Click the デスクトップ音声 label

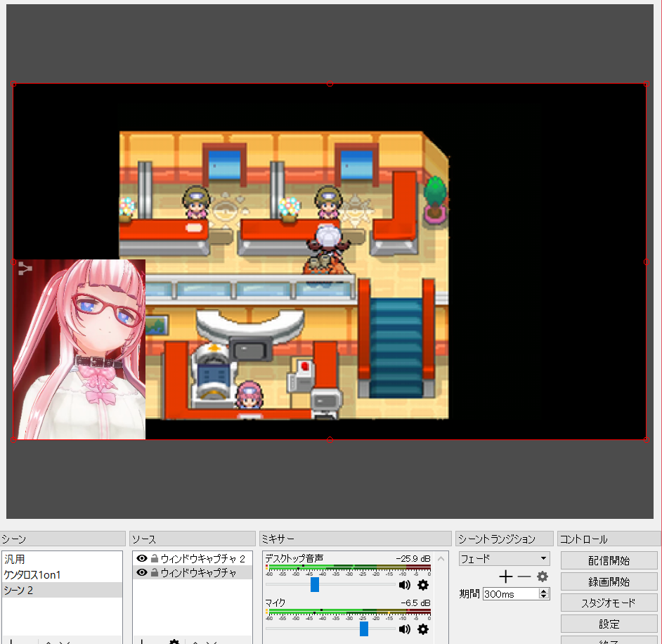pyautogui.click(x=294, y=558)
